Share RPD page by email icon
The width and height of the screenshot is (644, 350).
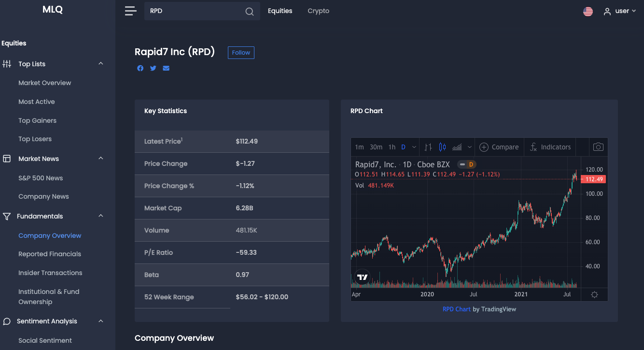(x=166, y=68)
